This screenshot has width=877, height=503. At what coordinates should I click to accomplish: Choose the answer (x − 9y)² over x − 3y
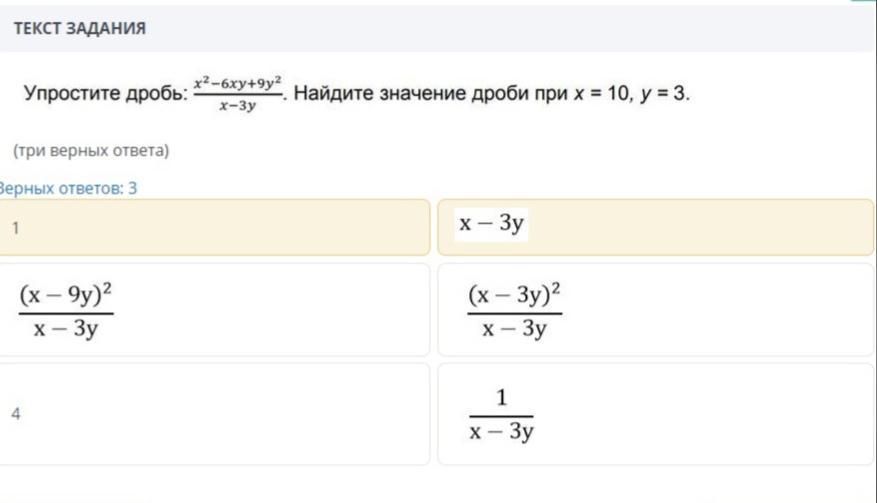coord(214,310)
